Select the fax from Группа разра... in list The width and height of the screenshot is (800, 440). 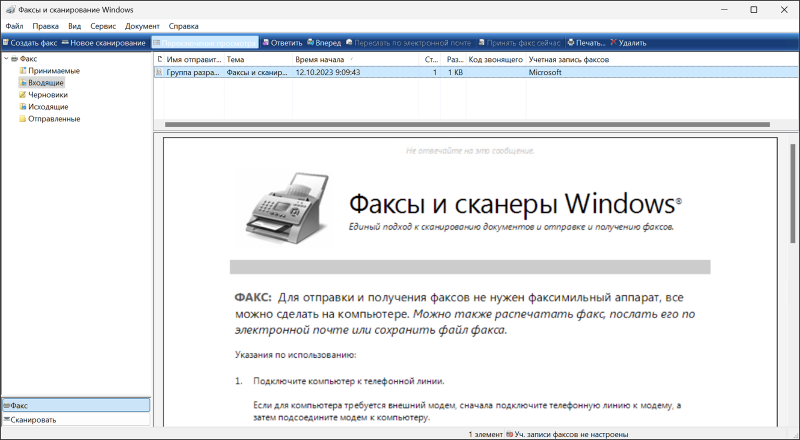[x=193, y=73]
